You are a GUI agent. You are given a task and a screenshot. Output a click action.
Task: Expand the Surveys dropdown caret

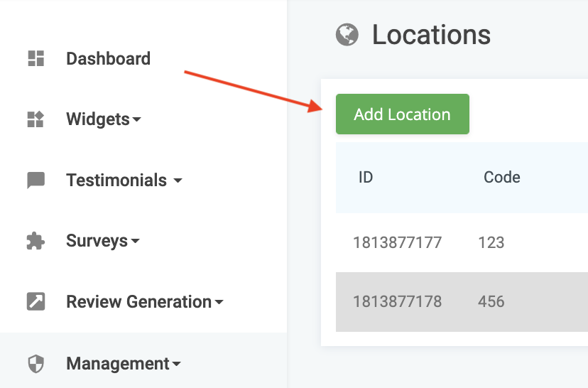pos(136,241)
